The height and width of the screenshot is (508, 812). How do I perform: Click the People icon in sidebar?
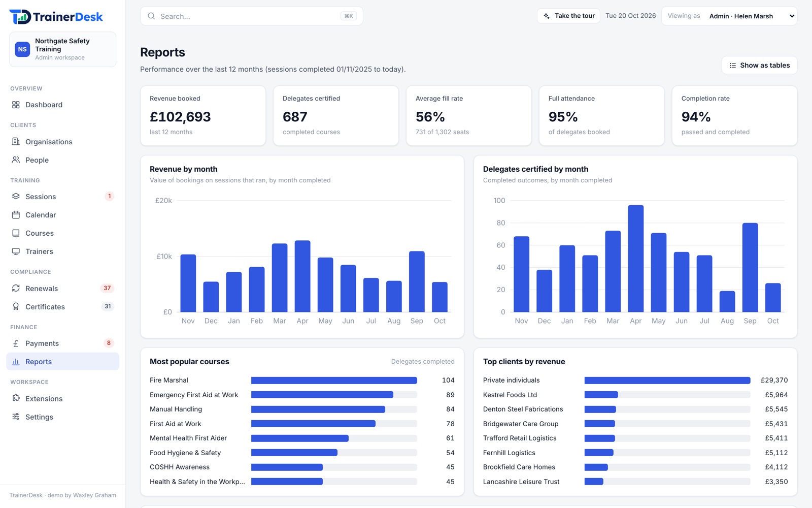click(x=16, y=160)
